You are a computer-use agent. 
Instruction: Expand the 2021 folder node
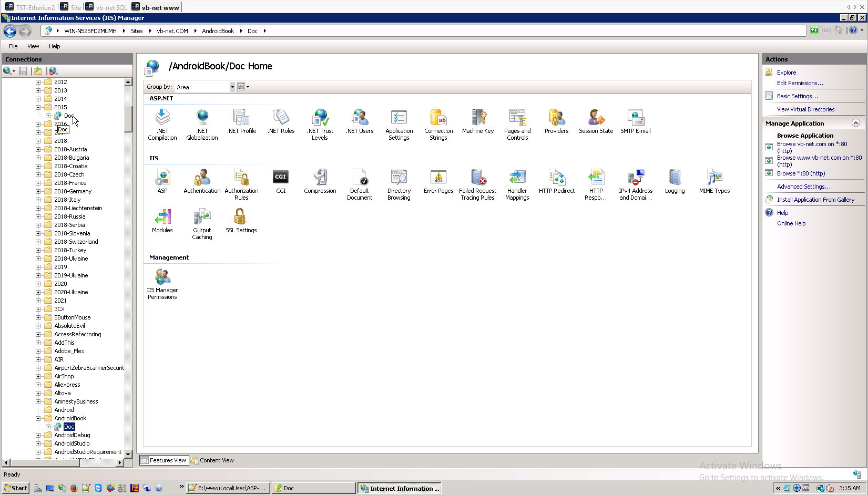click(x=38, y=301)
